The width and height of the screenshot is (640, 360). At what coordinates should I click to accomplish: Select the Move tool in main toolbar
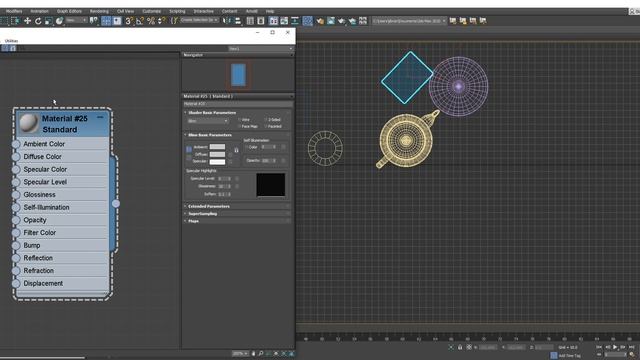[27, 20]
